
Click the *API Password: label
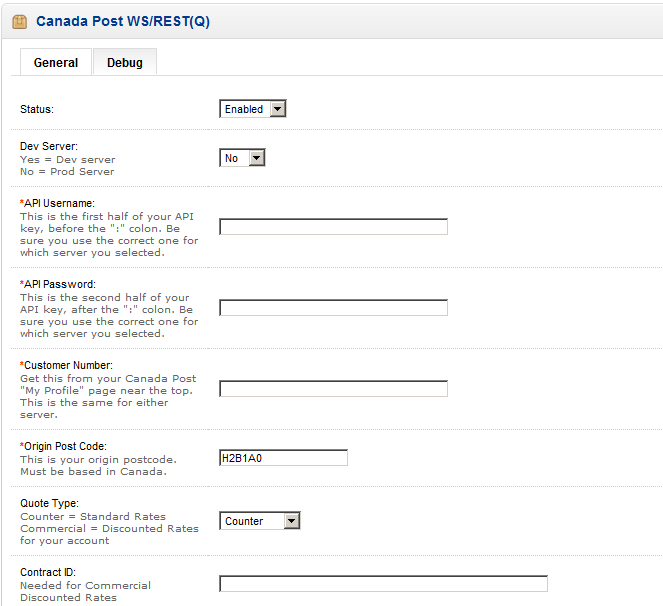point(58,284)
